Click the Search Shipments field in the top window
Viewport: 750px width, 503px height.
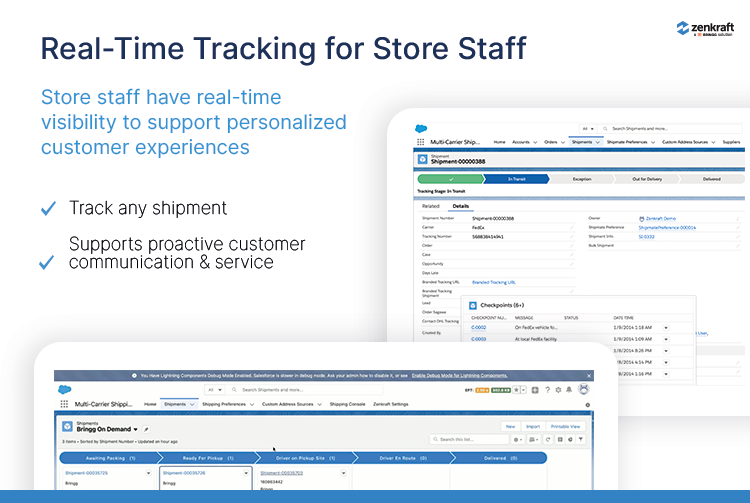tap(670, 129)
